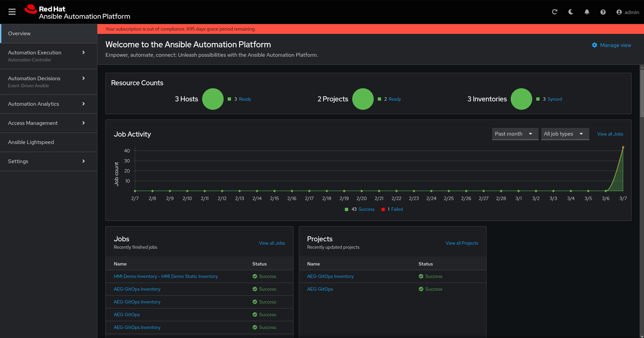Toggle dark mode moon icon

[x=571, y=12]
